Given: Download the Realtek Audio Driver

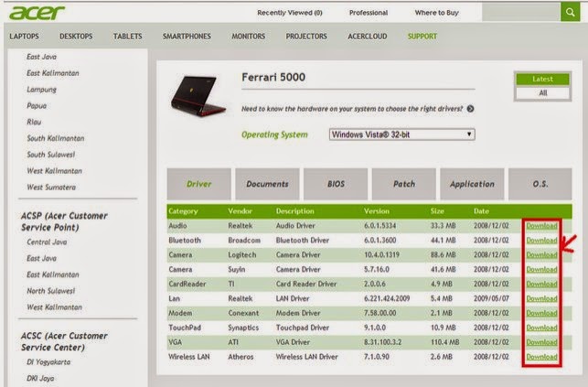Looking at the screenshot, I should coord(541,226).
